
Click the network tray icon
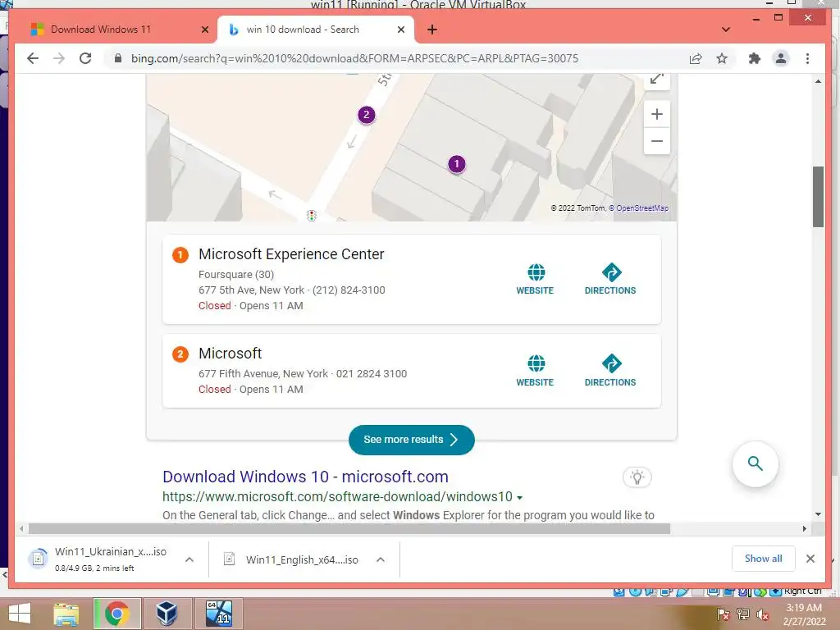[743, 614]
